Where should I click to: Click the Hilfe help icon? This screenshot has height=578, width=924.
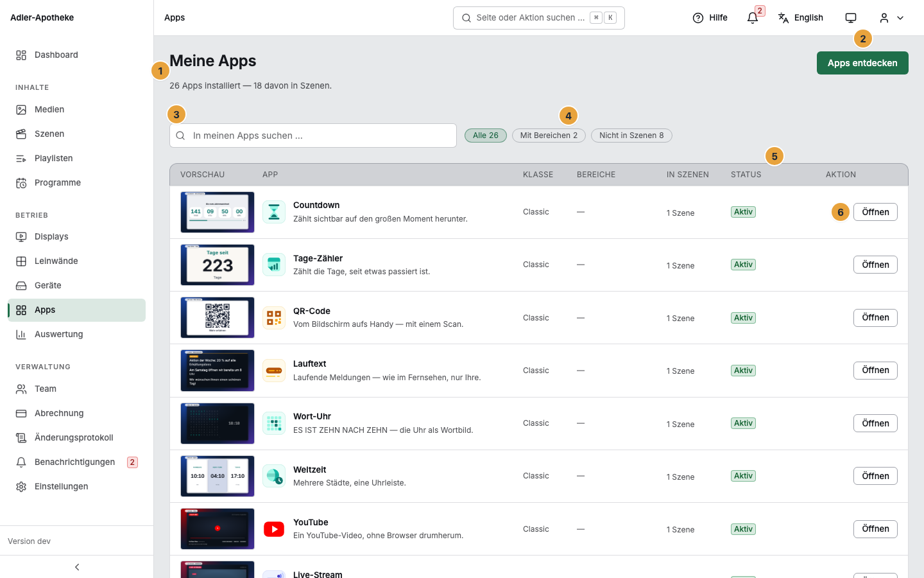pos(698,18)
